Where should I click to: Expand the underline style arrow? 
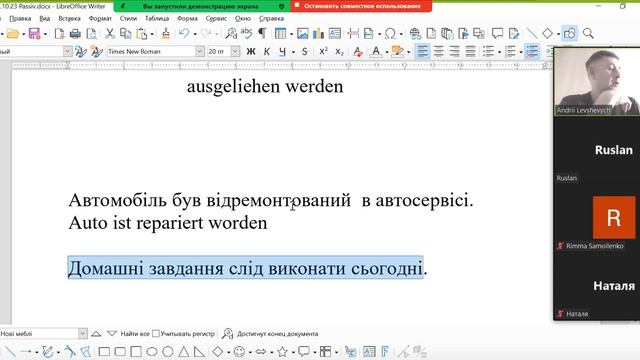293,52
